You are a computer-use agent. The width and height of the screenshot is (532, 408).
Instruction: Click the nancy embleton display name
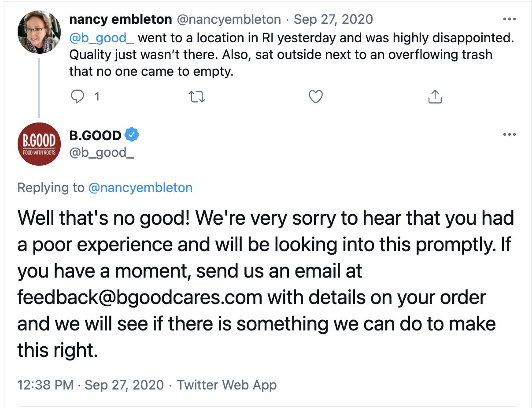tap(120, 19)
